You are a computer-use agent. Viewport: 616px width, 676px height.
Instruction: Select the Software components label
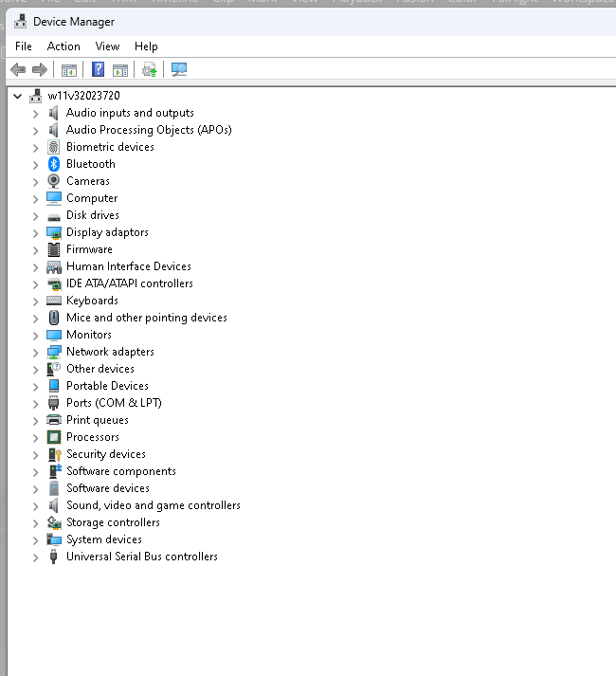coord(121,471)
